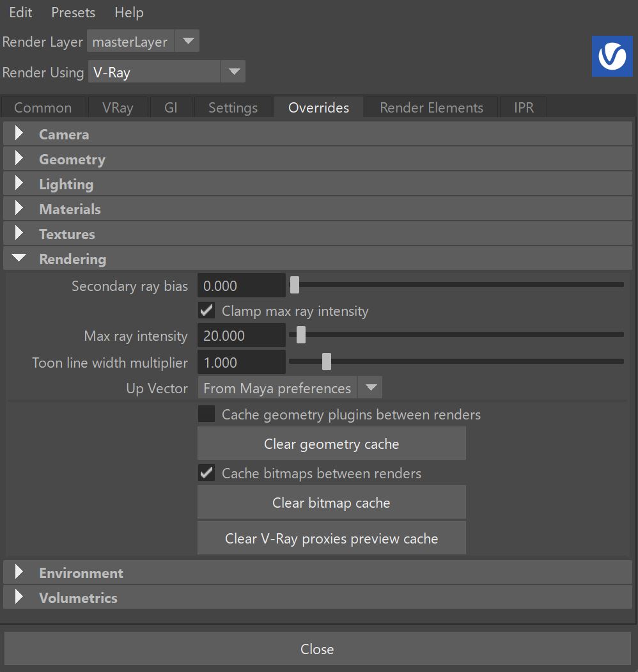Viewport: 638px width, 672px height.
Task: Click the Clear bitmap cache button
Action: tap(332, 503)
